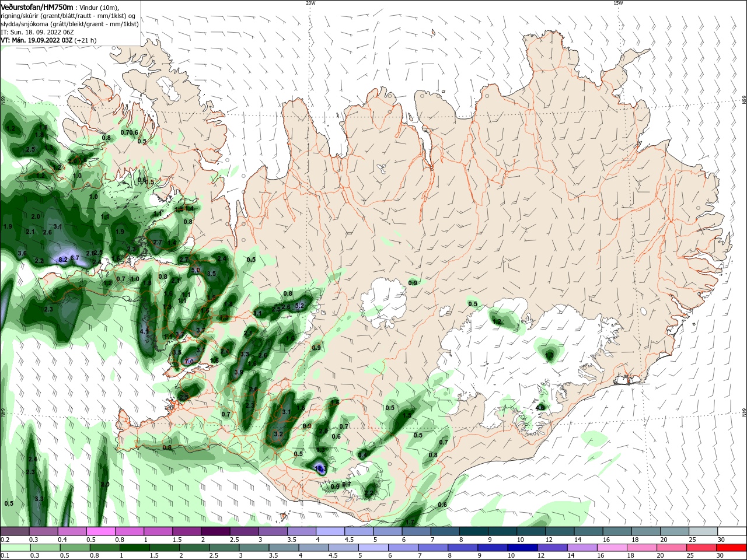Click the red swatch ending the rain legend
This screenshot has width=747, height=560.
[x=732, y=548]
